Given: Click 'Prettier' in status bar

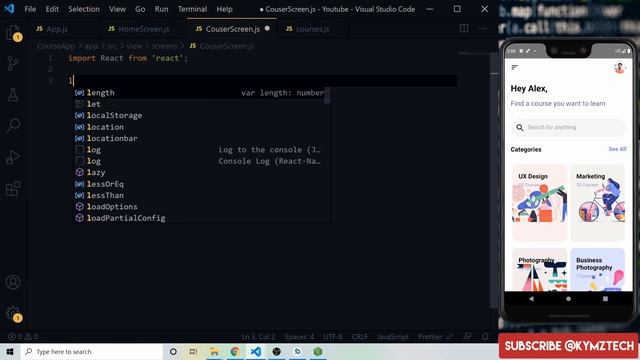Looking at the screenshot, I should pyautogui.click(x=435, y=337).
